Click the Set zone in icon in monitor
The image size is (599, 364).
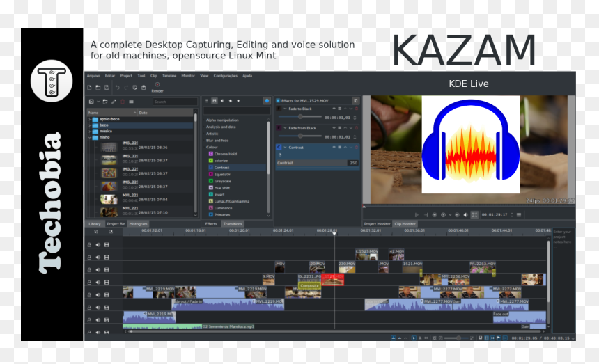click(x=417, y=215)
